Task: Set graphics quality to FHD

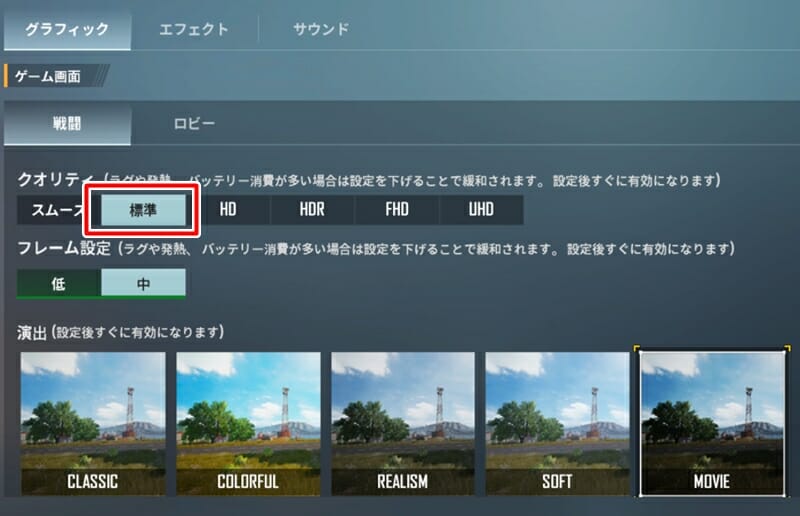Action: click(x=397, y=209)
